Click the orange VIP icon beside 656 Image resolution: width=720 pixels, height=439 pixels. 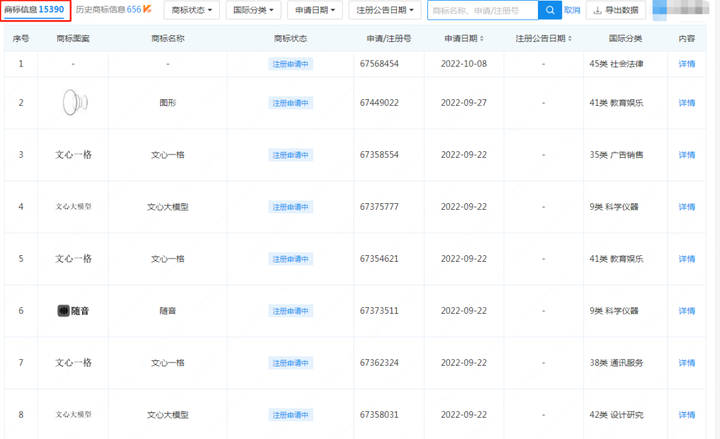coord(147,9)
